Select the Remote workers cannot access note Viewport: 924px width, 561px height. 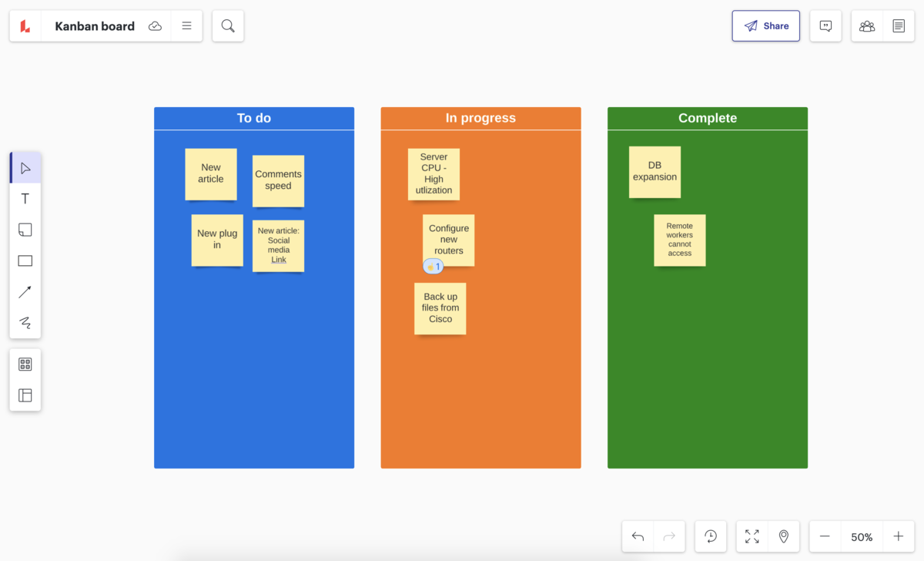[680, 240]
